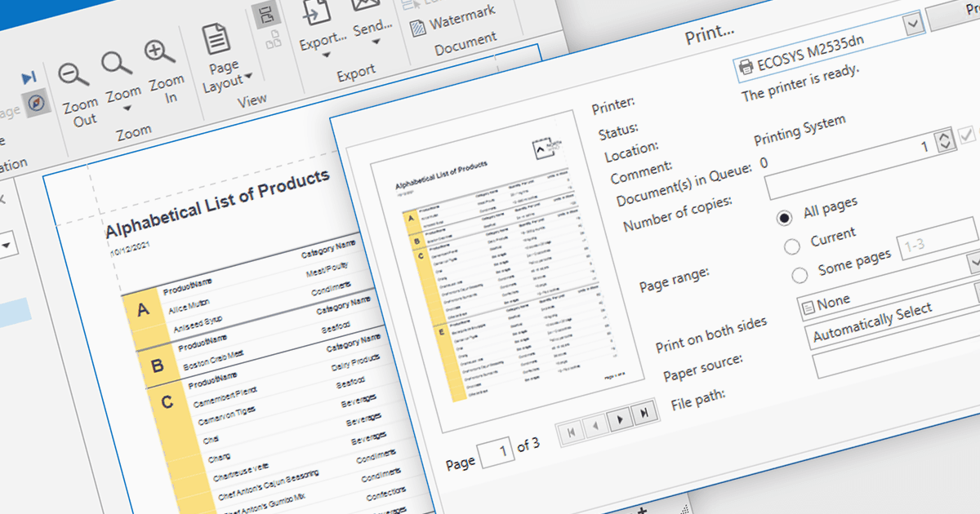Click the 'Alphabetical List of Products' heading in preview
980x514 pixels.
tap(218, 202)
